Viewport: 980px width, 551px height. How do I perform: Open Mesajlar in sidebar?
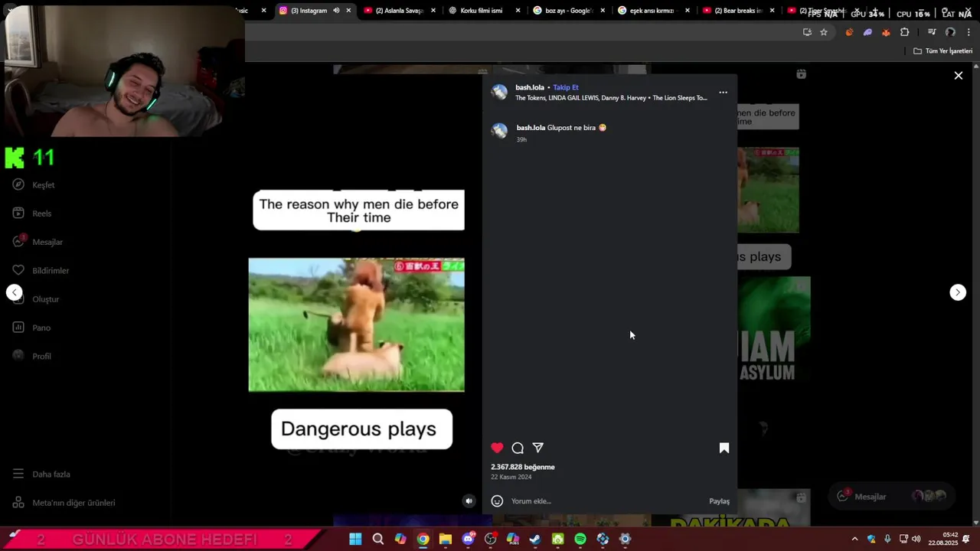point(38,242)
